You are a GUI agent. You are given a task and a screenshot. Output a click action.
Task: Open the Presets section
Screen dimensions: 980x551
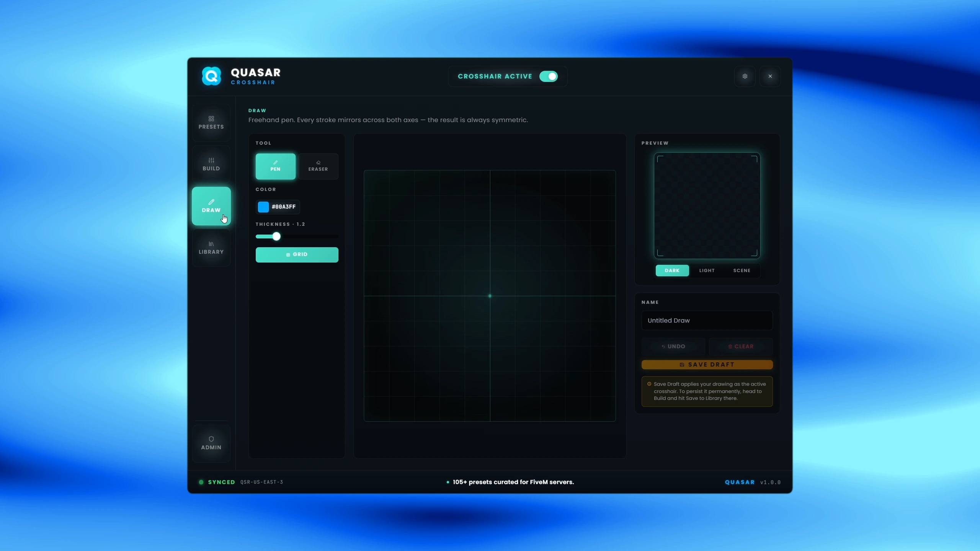(x=211, y=122)
